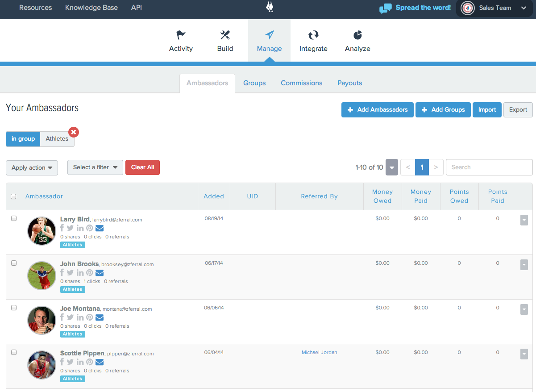Open the Build tools icon
This screenshot has width=536, height=392.
(x=225, y=35)
